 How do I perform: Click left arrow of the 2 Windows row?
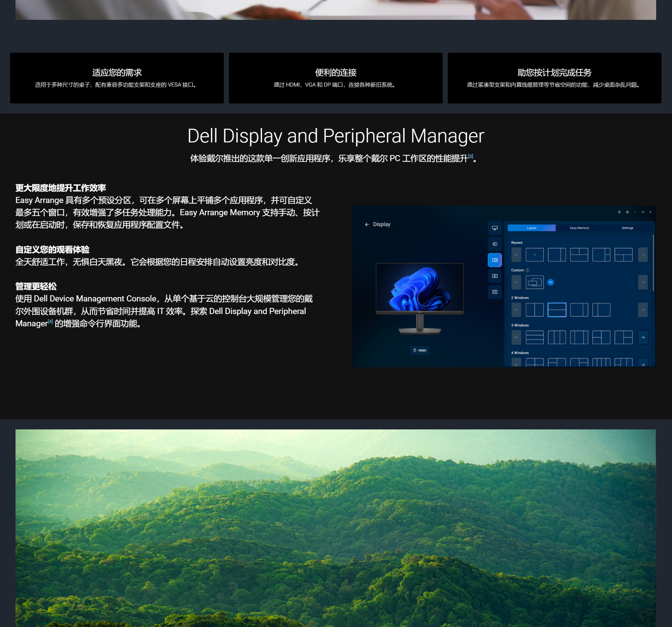click(x=516, y=310)
